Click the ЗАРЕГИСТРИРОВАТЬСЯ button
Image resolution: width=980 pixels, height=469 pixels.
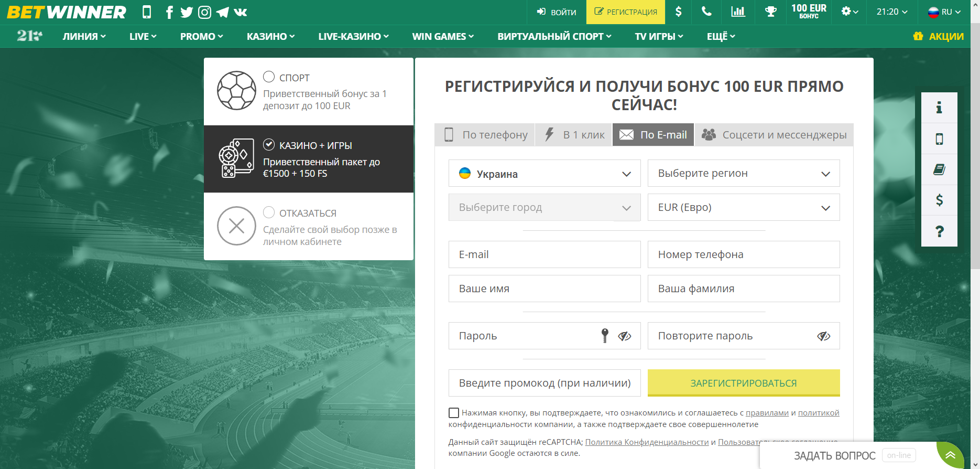[x=744, y=383]
